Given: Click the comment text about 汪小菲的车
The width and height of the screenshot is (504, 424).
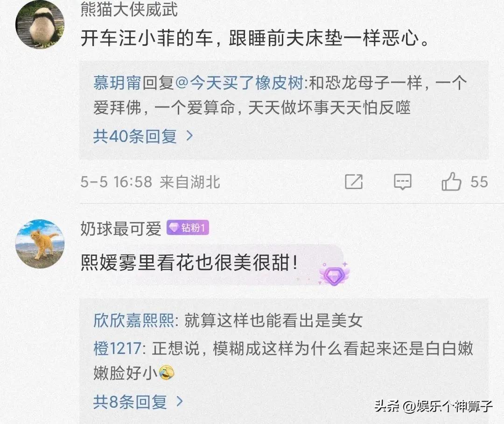Looking at the screenshot, I should pyautogui.click(x=255, y=39).
